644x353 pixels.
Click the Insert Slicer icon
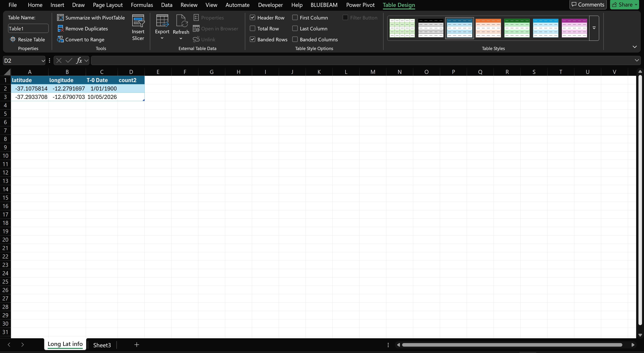coord(138,20)
